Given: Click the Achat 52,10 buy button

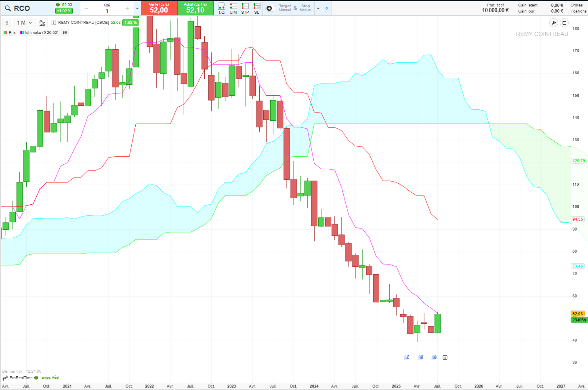Looking at the screenshot, I should click(195, 8).
